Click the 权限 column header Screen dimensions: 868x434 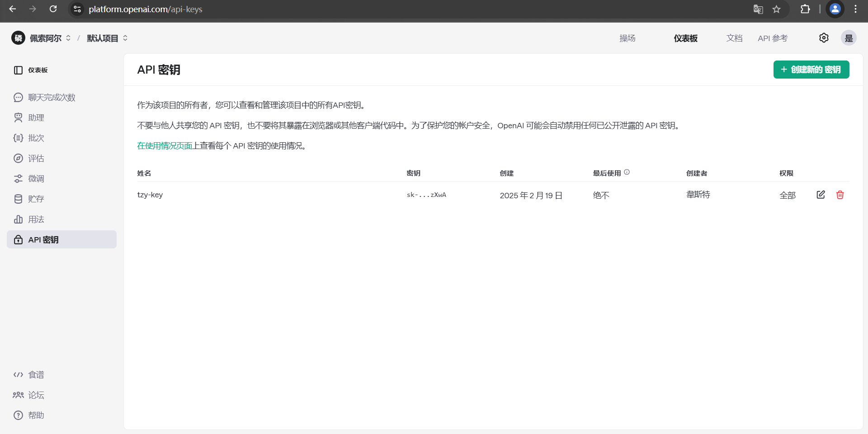[x=786, y=173]
